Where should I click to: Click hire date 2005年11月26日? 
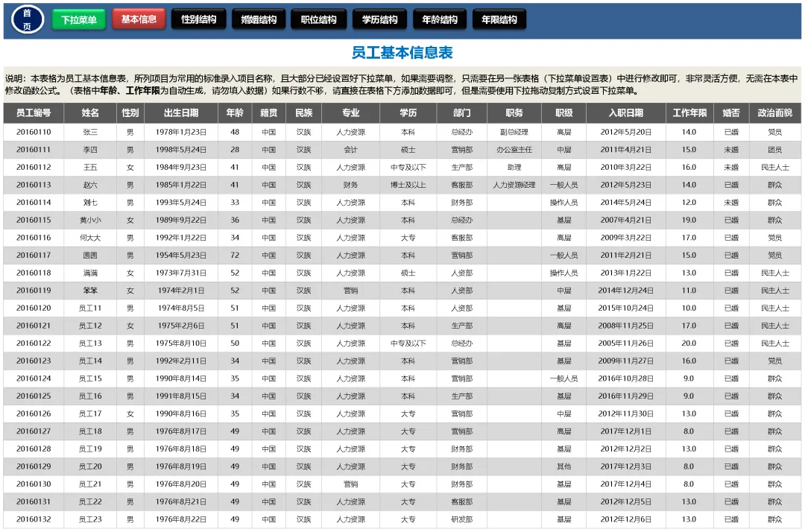[626, 343]
